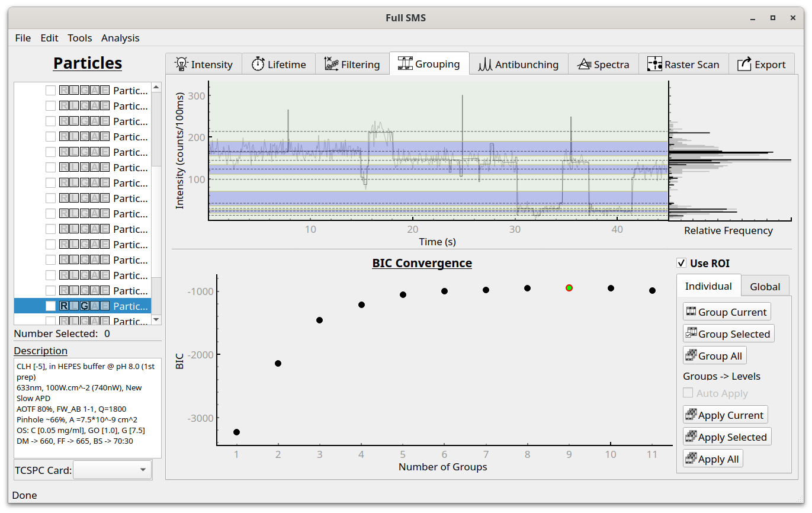Open the Intensity tab with lightbulb icon
The image size is (812, 513).
204,64
